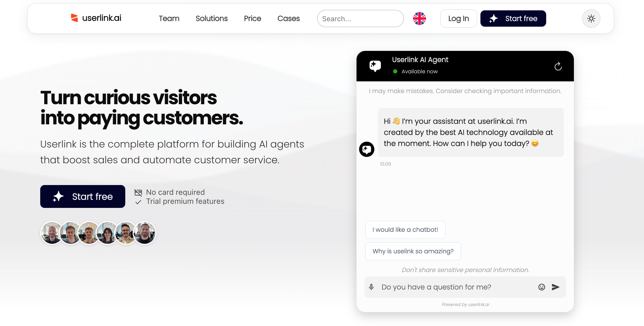The width and height of the screenshot is (644, 326).
Task: Click the Userlink AI Agent header avatar
Action: point(375,66)
